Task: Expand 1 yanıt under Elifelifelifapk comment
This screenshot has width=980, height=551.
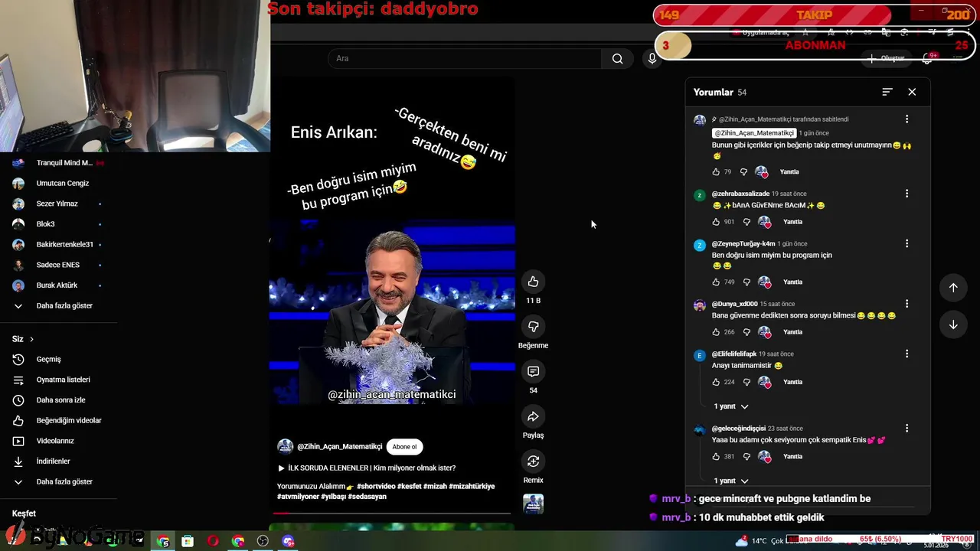Action: pos(730,406)
